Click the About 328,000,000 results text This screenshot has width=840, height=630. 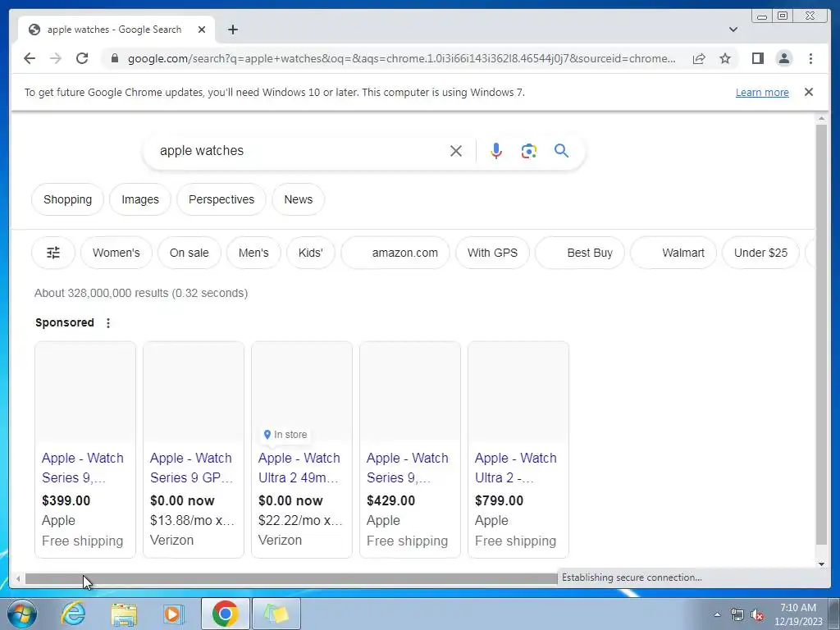pyautogui.click(x=141, y=293)
